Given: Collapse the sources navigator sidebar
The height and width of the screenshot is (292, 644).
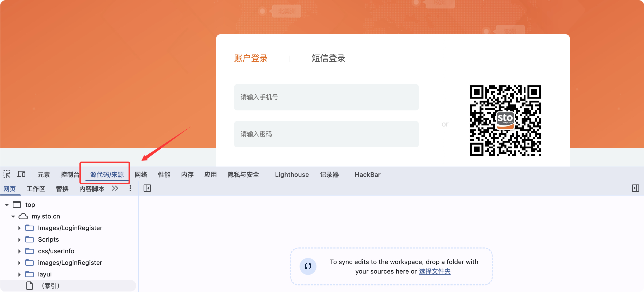Looking at the screenshot, I should coord(147,188).
